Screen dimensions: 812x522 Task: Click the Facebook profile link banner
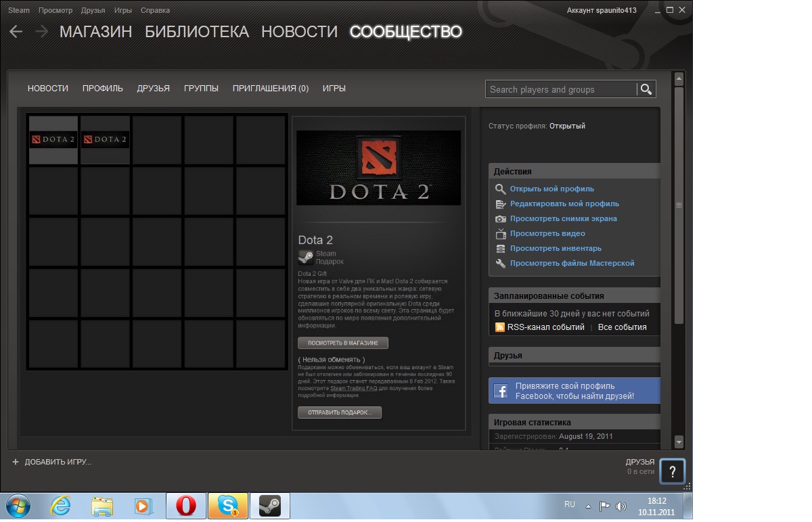(x=574, y=391)
